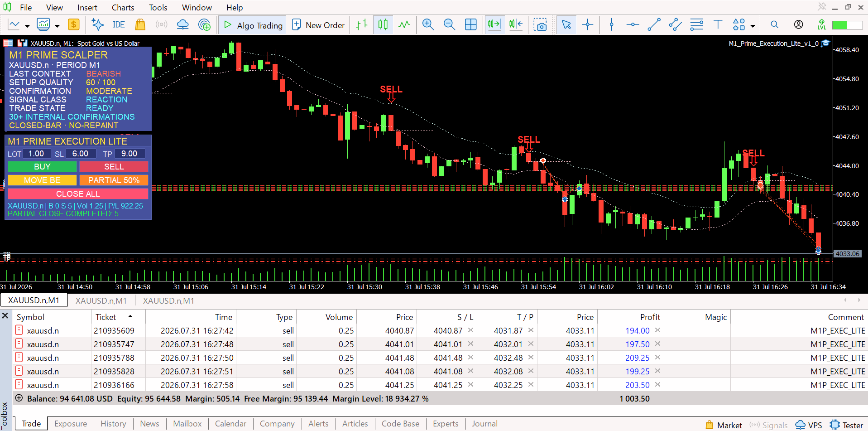Screen dimensions: 868x431
Task: Edit the TP value field
Action: click(x=129, y=154)
